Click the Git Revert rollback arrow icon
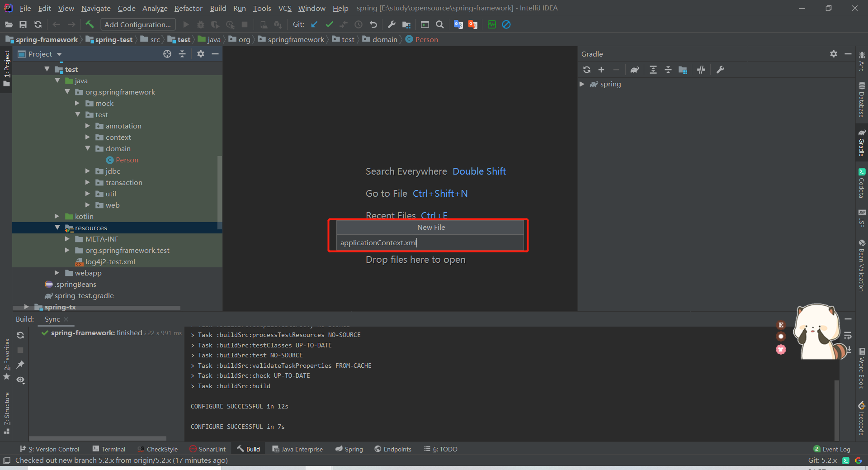This screenshot has height=470, width=868. (373, 24)
